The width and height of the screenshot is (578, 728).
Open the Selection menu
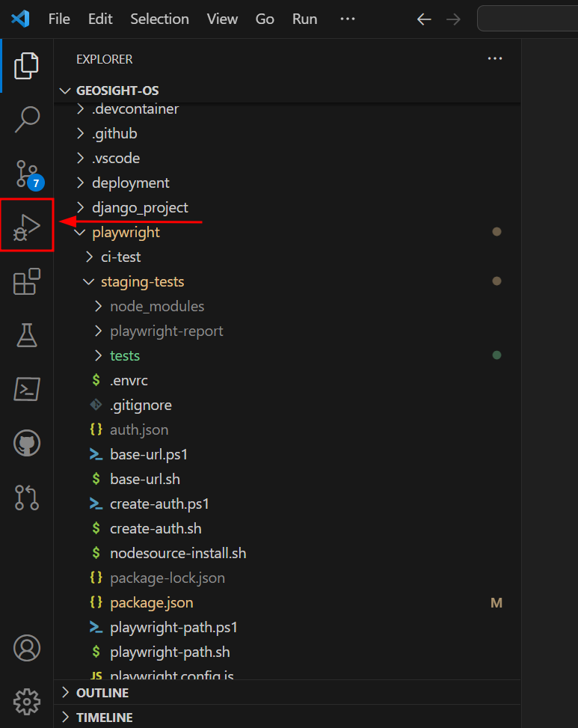tap(159, 19)
